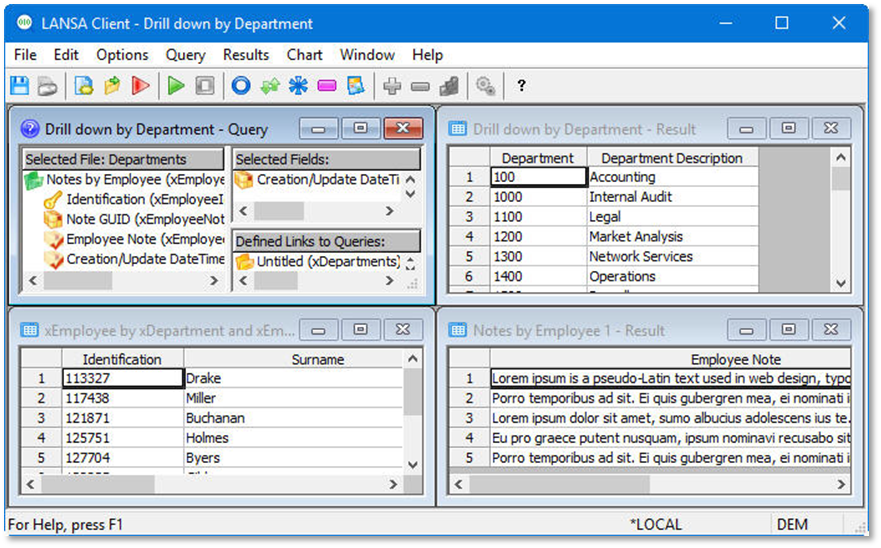Click the question mark help toolbar icon
This screenshot has height=548, width=881.
point(521,85)
